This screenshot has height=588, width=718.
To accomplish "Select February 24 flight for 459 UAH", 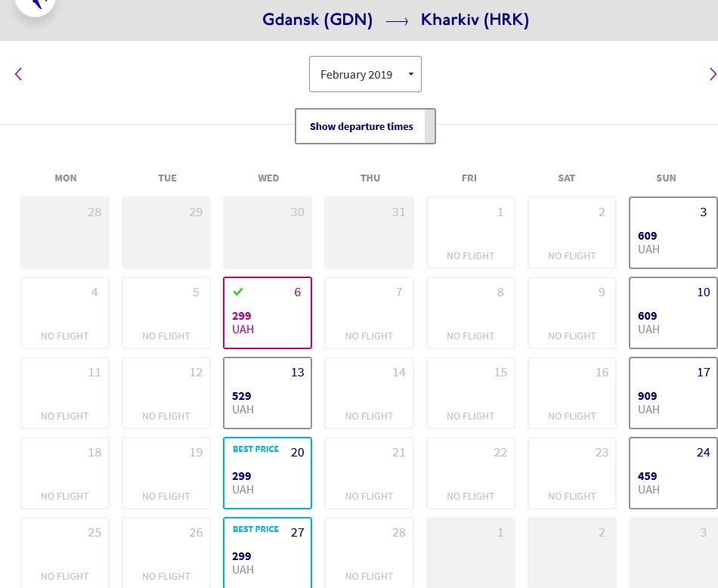I will (673, 473).
